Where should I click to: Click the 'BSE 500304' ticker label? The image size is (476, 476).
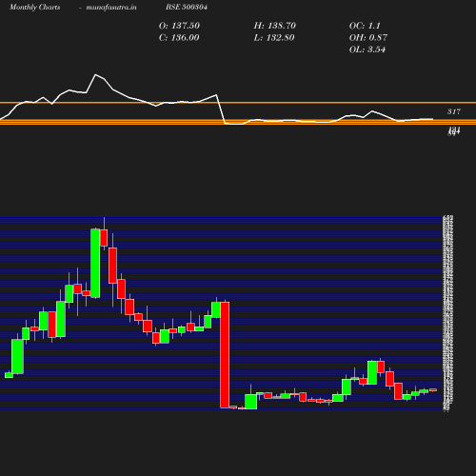[x=187, y=7]
